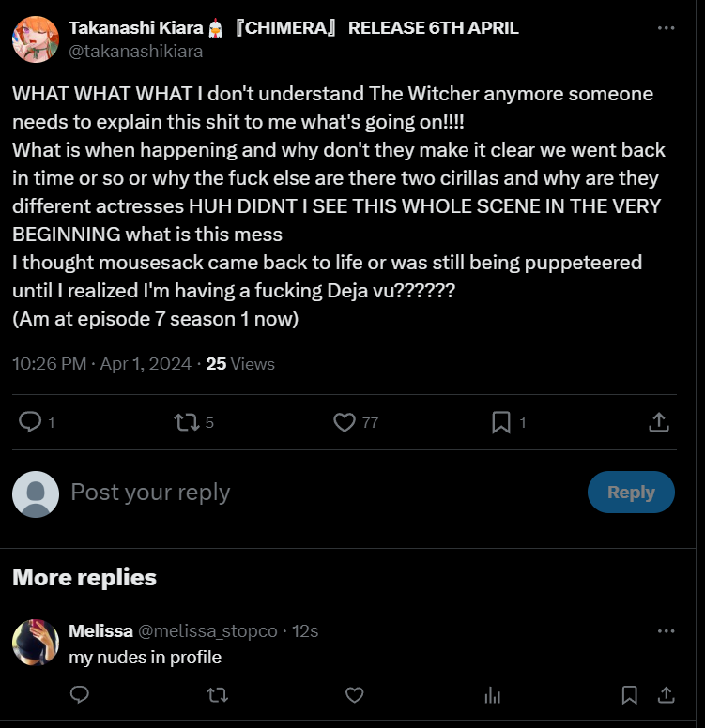705x728 pixels.
Task: Reply to Takanashi Kiara's post icon
Action: (x=31, y=422)
